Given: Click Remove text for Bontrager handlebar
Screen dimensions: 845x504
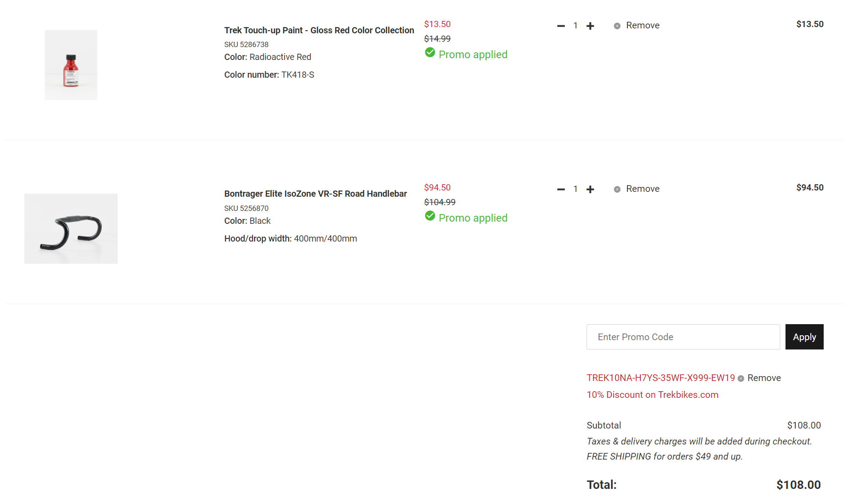Looking at the screenshot, I should point(643,189).
